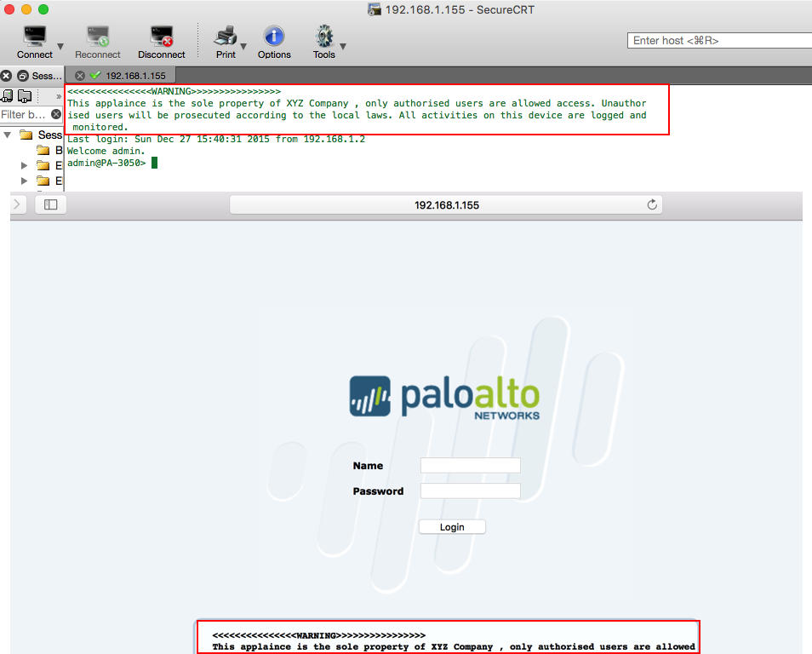Click the Disconnect icon
This screenshot has height=654, width=812.
(161, 34)
